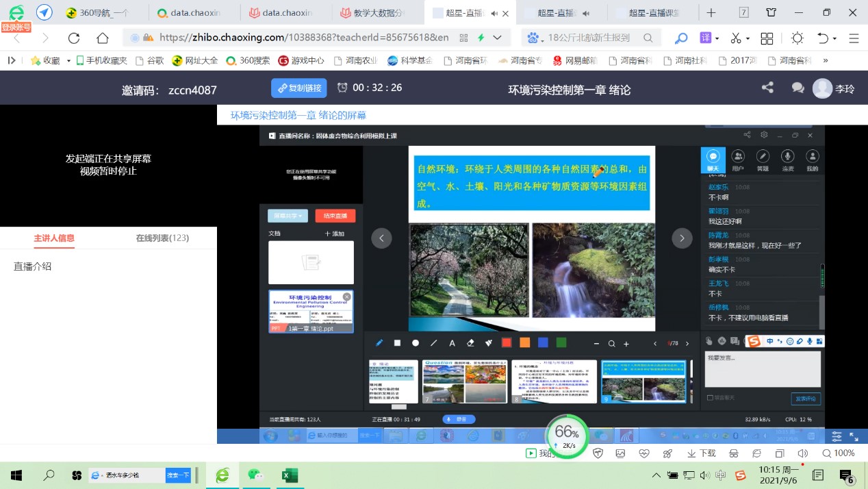This screenshot has height=489, width=868.
Task: Select the eraser tool
Action: [x=470, y=343]
